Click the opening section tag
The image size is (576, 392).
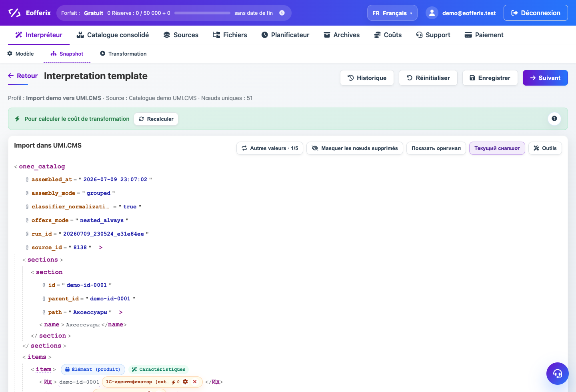[49, 272]
